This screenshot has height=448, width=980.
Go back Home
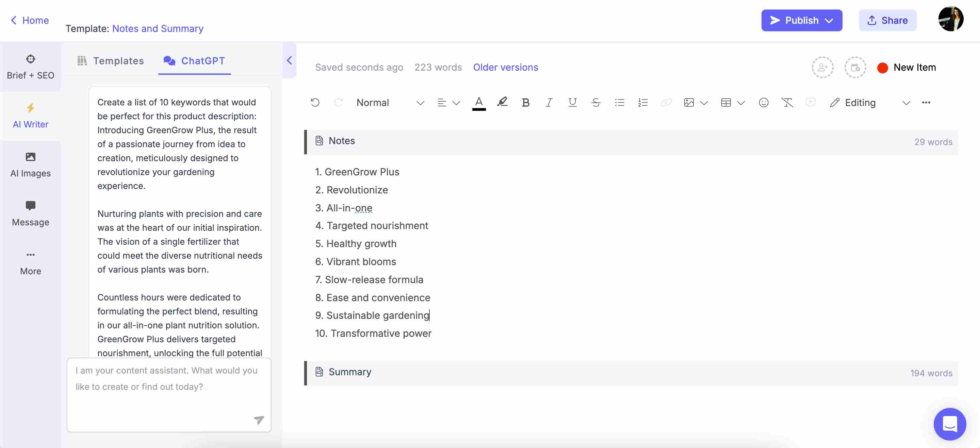click(30, 20)
